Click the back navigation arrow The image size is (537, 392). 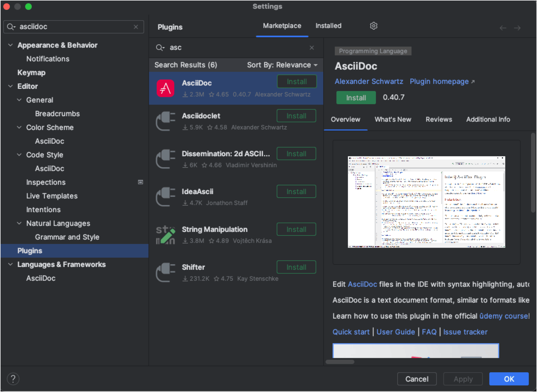(x=503, y=28)
